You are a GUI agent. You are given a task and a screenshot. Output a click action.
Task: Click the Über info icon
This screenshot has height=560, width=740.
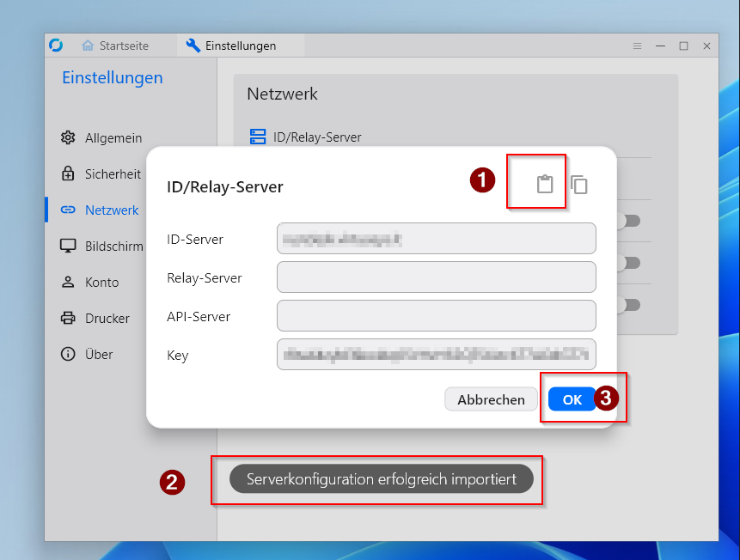(x=67, y=354)
